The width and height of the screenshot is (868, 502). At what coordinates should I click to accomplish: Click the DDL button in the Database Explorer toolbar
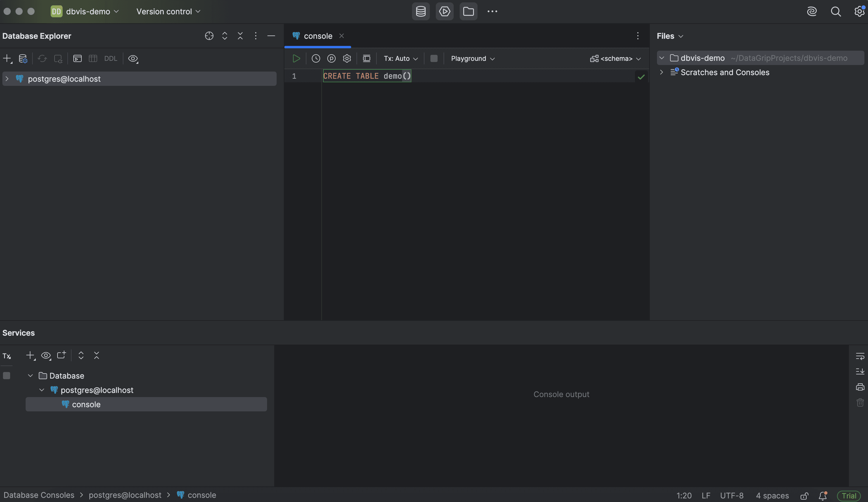click(x=111, y=58)
